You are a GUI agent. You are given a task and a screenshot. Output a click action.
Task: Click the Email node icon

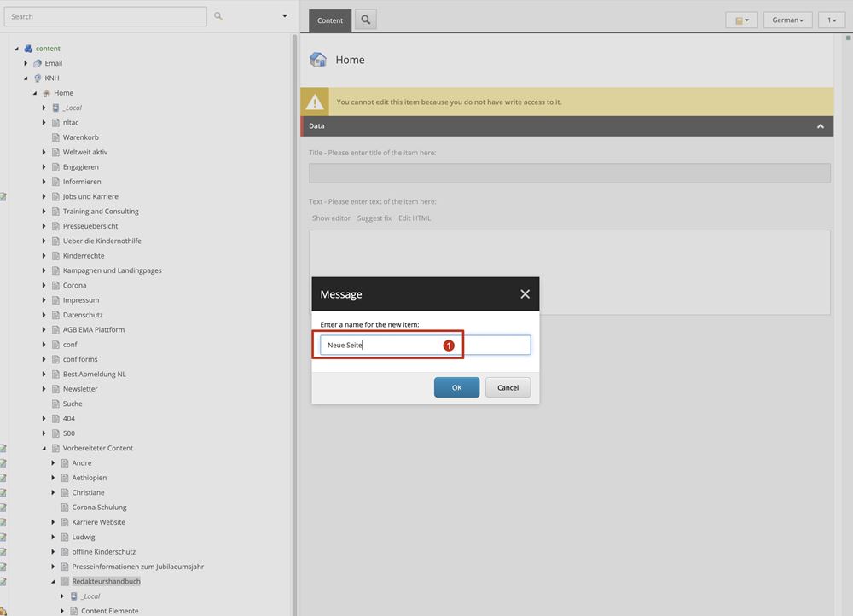pos(37,63)
